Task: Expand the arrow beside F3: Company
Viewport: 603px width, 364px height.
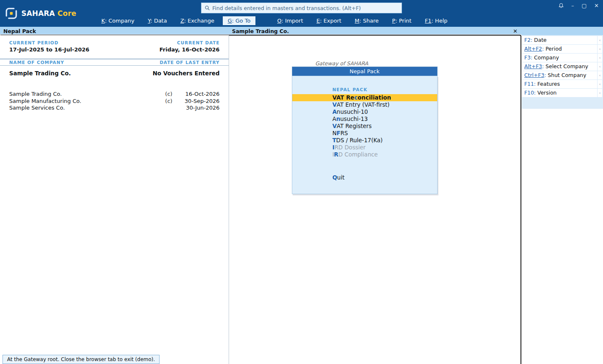Action: 600,58
